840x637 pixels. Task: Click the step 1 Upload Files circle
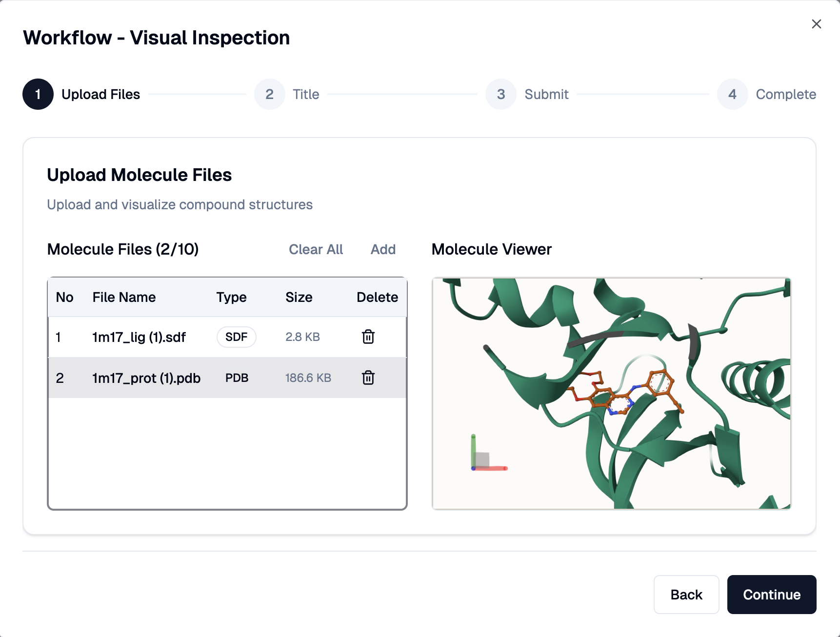pyautogui.click(x=38, y=94)
